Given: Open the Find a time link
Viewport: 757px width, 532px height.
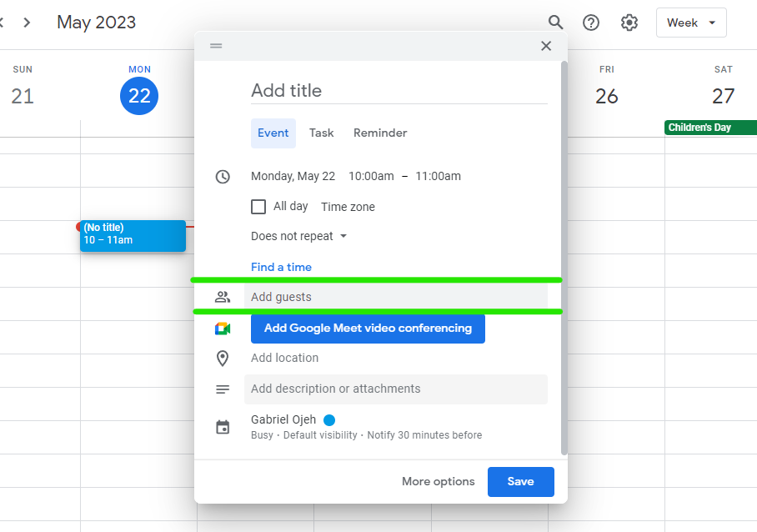Looking at the screenshot, I should 281,267.
